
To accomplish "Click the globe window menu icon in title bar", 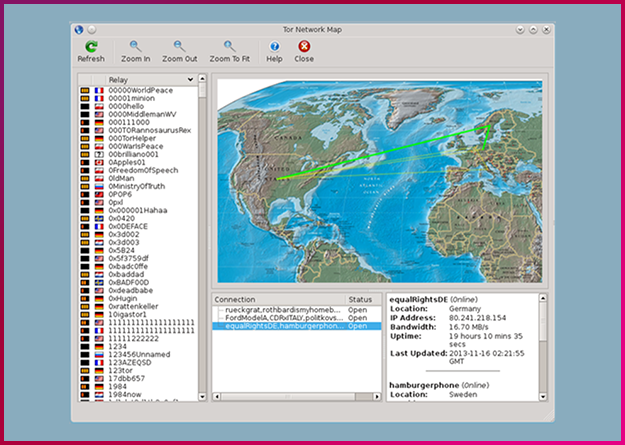I will click(x=79, y=30).
